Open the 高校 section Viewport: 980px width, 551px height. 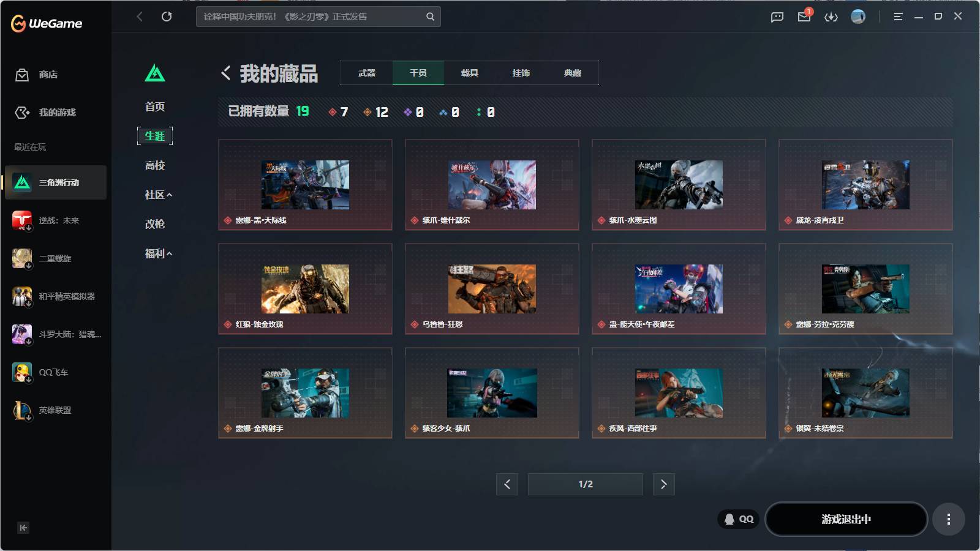click(x=155, y=165)
